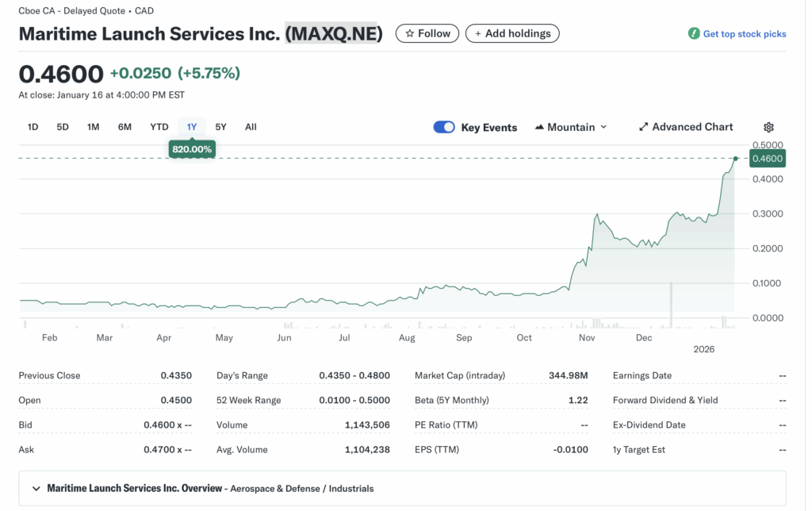The height and width of the screenshot is (511, 812).
Task: Click the Cboe CA Delayed Quote text
Action: (86, 11)
